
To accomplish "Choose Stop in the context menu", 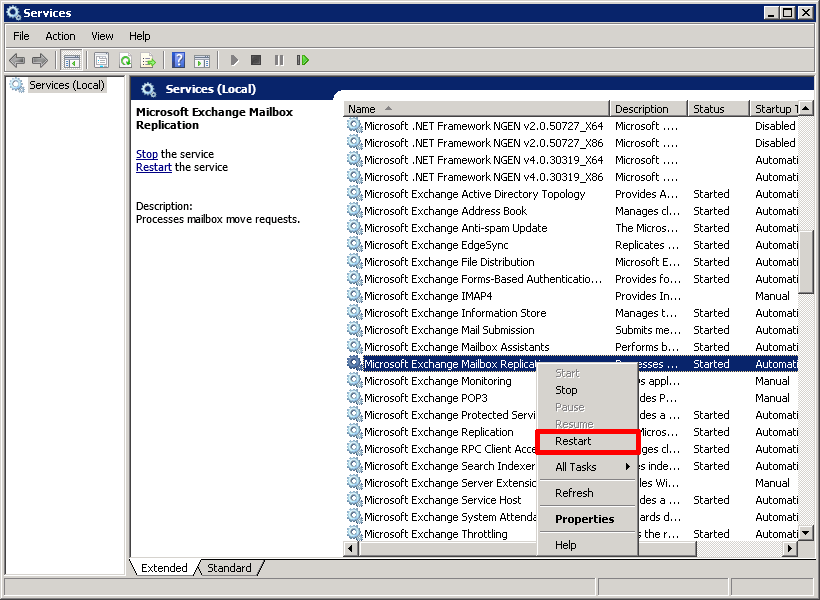I will click(x=587, y=390).
